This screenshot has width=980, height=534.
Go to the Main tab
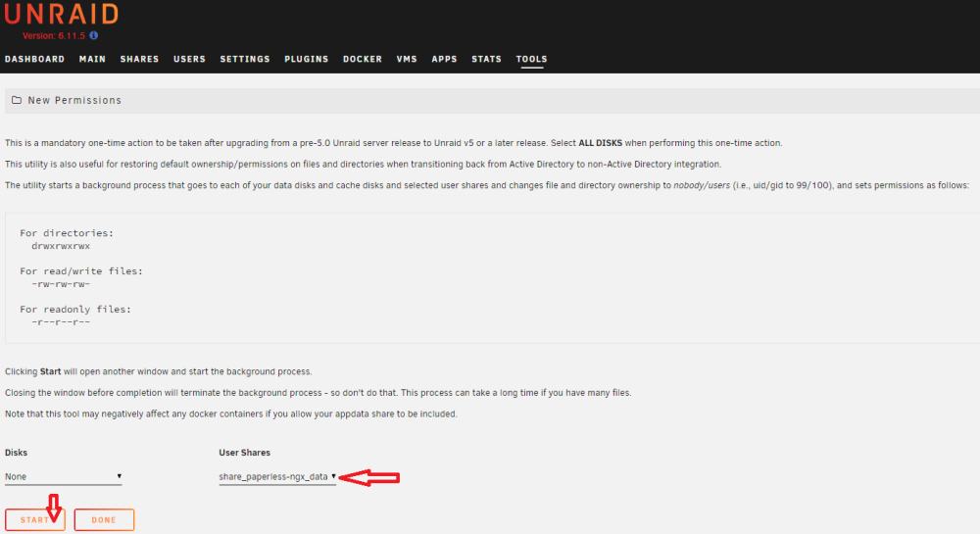pyautogui.click(x=92, y=59)
